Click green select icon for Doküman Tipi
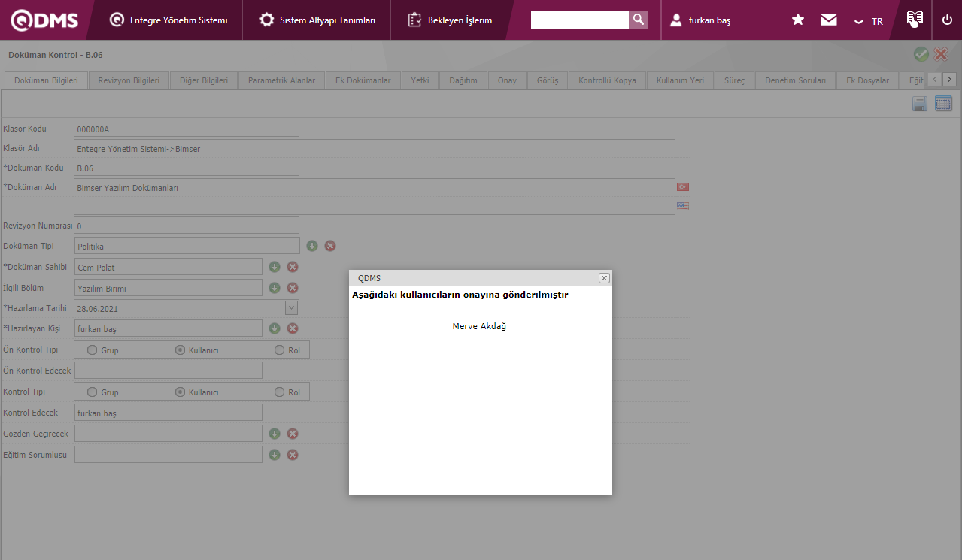Screen dimensions: 962x560 pos(312,246)
